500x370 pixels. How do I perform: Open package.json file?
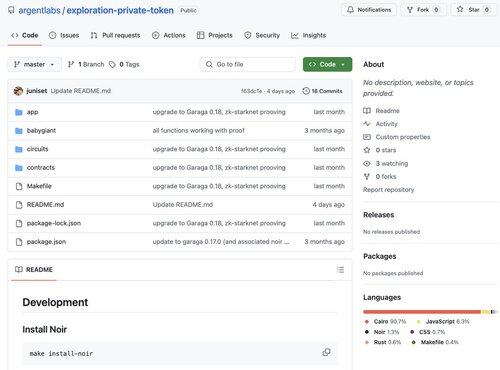click(46, 242)
